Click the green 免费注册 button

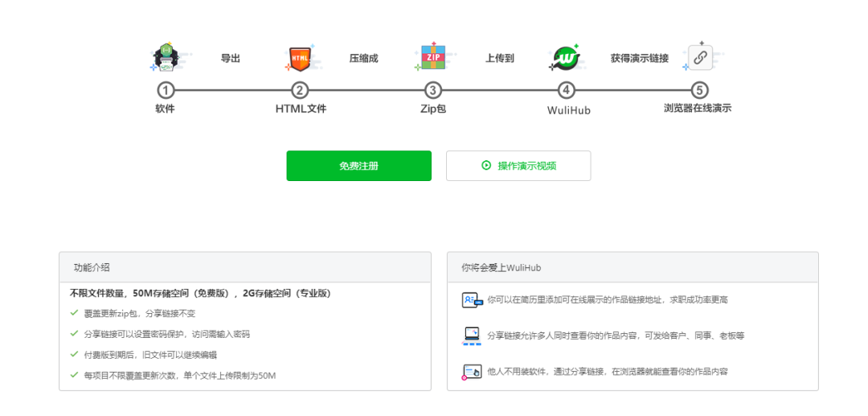pyautogui.click(x=358, y=166)
